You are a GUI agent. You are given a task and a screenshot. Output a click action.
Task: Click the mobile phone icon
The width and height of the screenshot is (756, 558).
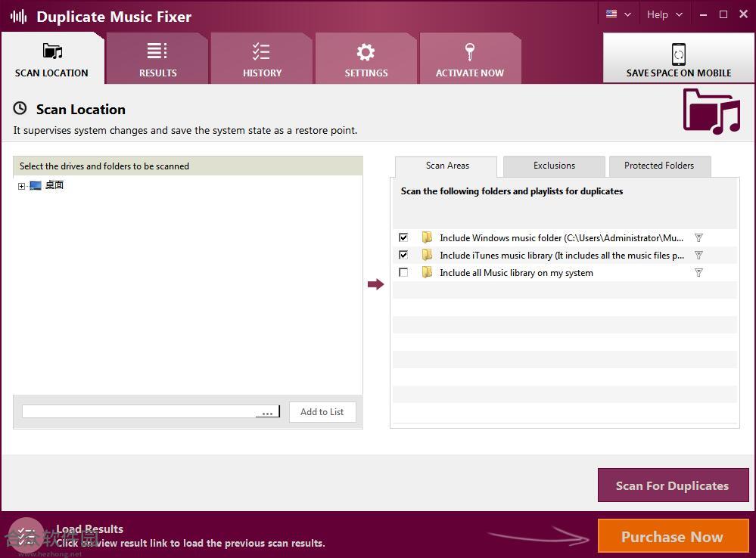pyautogui.click(x=678, y=54)
